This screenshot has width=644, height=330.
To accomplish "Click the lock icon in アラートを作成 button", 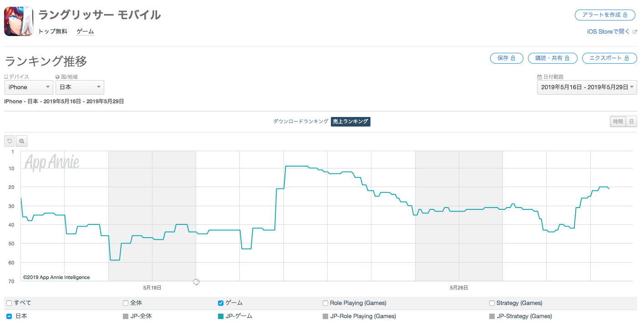I will point(625,15).
